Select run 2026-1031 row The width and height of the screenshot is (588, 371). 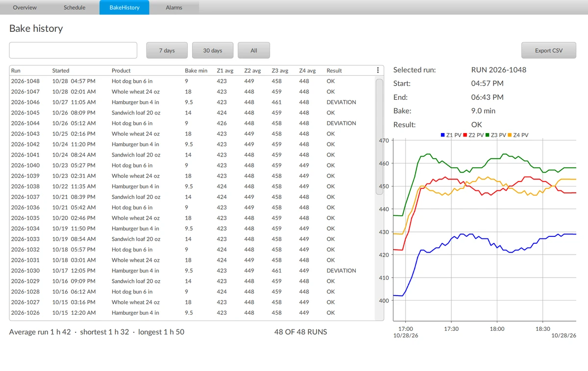pyautogui.click(x=192, y=260)
